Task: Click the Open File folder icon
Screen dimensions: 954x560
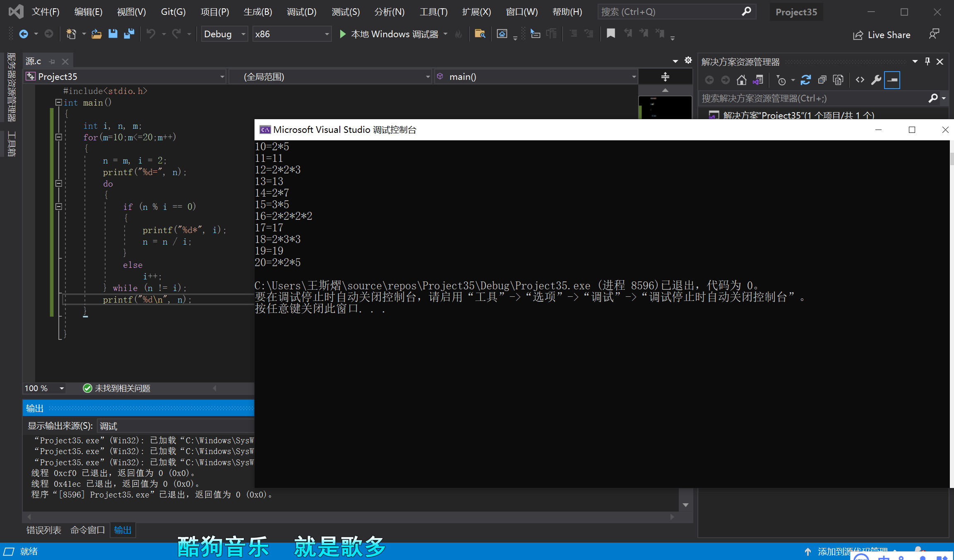Action: 96,34
